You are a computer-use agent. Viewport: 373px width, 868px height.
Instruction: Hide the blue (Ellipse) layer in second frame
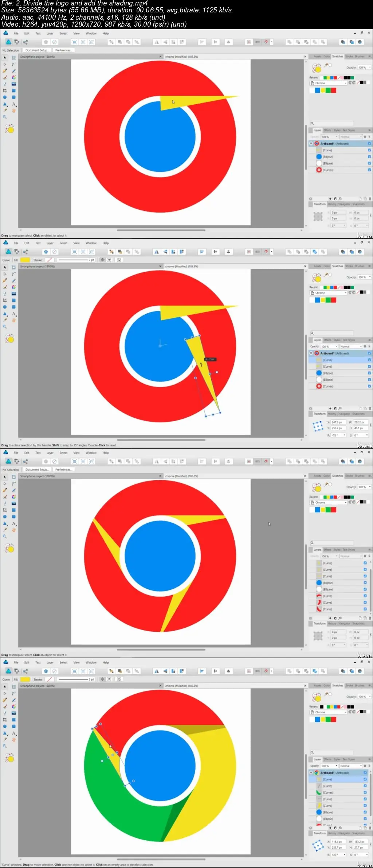click(x=369, y=373)
